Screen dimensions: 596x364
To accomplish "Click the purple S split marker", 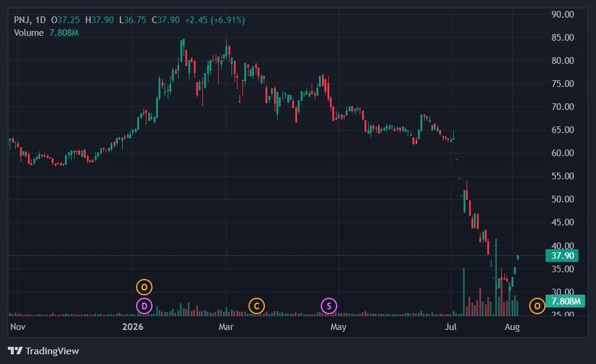I will click(329, 306).
